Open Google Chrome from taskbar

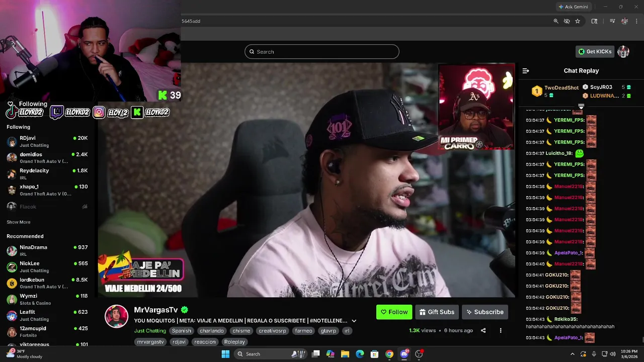pyautogui.click(x=389, y=354)
